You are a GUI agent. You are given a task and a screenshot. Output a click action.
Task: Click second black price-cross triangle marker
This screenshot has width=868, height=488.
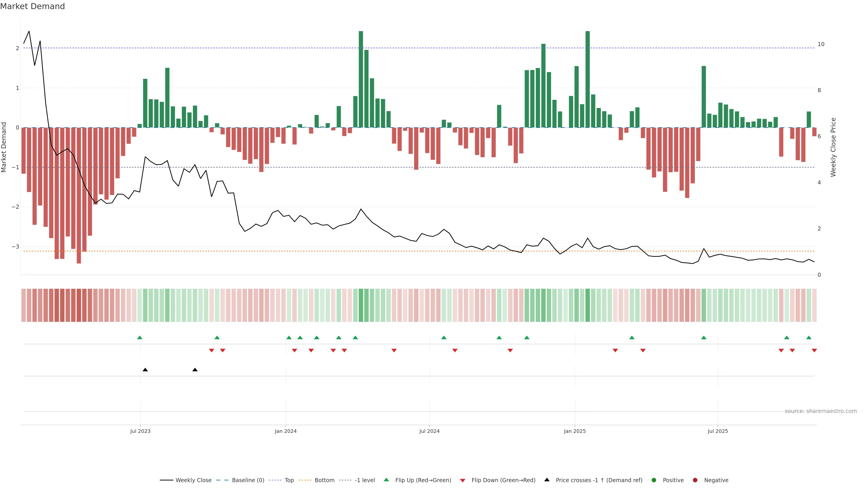[x=195, y=370]
